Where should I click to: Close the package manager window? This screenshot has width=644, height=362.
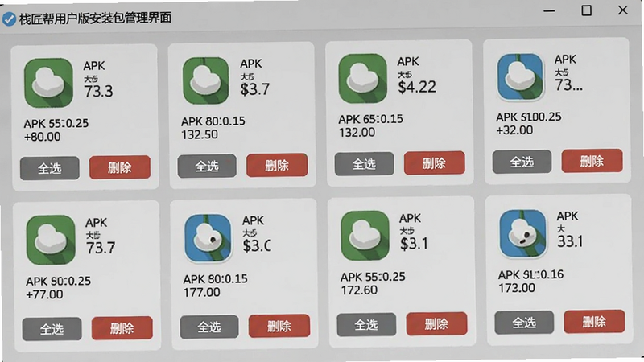(x=622, y=10)
